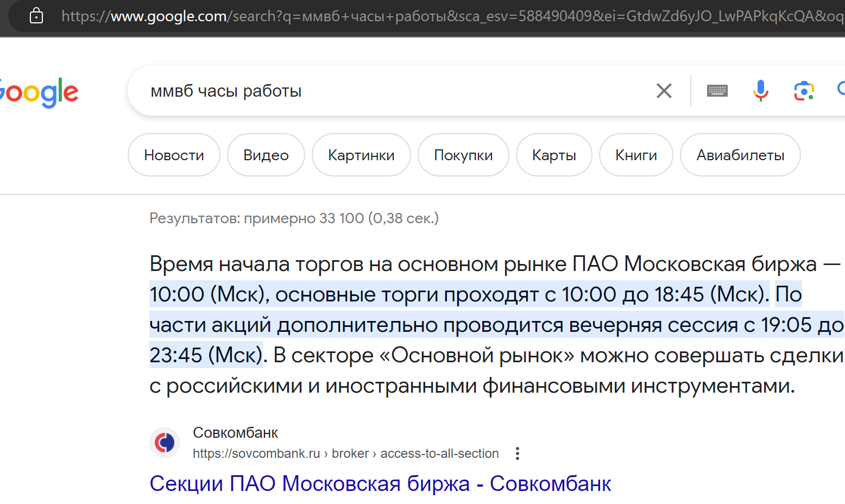Image resolution: width=845 pixels, height=504 pixels.
Task: Go to Google home via logo
Action: (x=39, y=92)
